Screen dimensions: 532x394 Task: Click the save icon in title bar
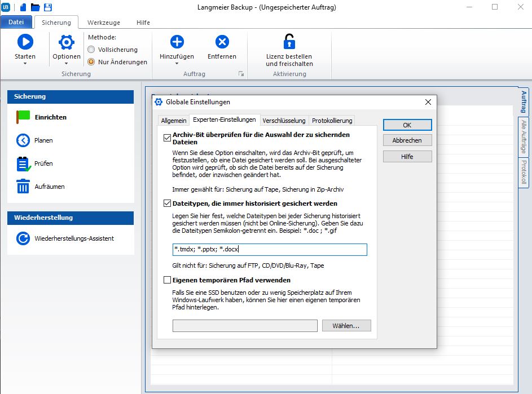pyautogui.click(x=48, y=7)
